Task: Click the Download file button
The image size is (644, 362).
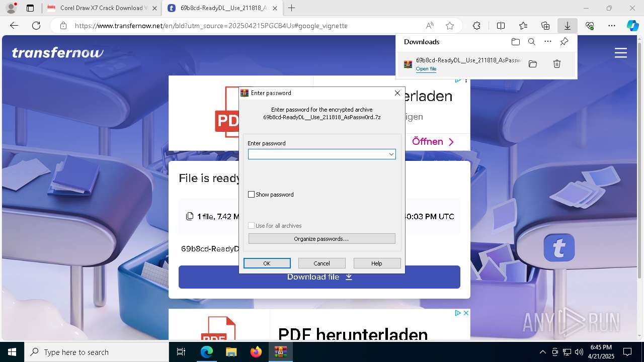Action: [x=319, y=277]
